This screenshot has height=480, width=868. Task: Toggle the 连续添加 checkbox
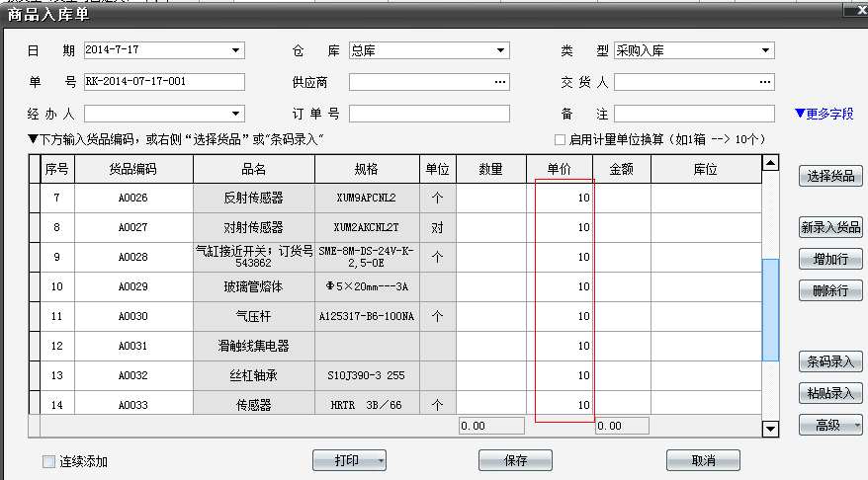pos(48,461)
